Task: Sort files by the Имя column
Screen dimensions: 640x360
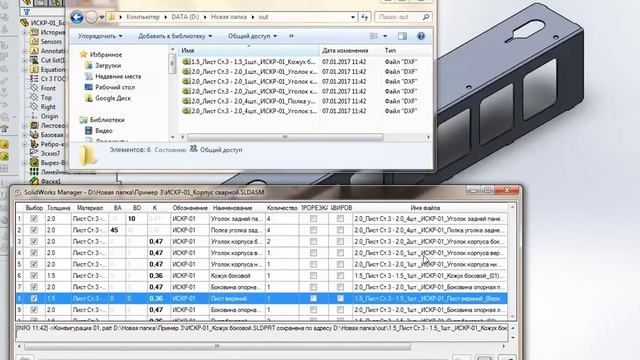Action: 249,50
